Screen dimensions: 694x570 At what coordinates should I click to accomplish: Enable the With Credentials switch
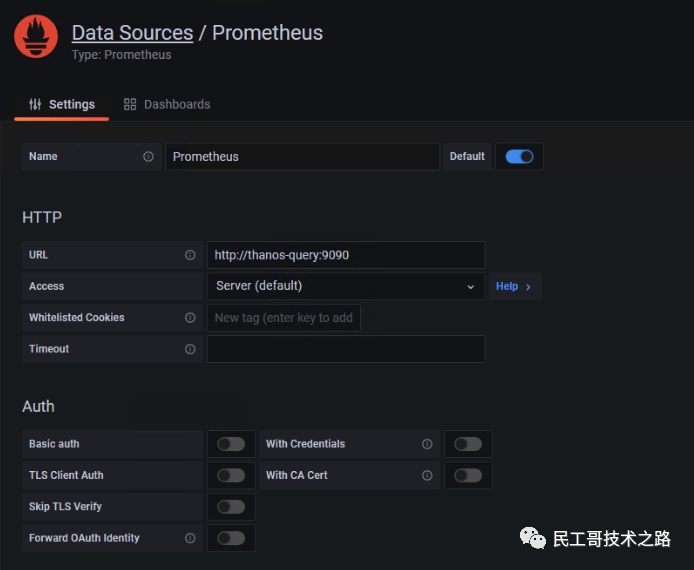(x=468, y=444)
